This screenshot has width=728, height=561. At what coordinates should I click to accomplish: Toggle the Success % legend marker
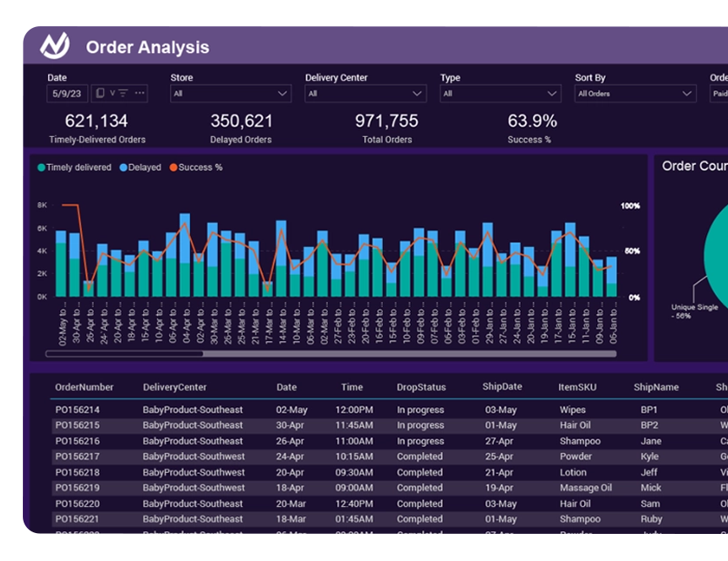coord(173,168)
